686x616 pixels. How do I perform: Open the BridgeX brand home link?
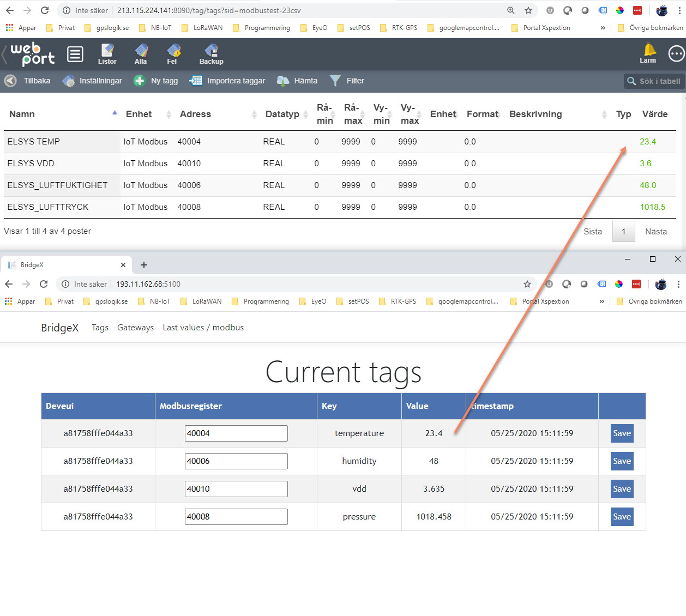[60, 328]
